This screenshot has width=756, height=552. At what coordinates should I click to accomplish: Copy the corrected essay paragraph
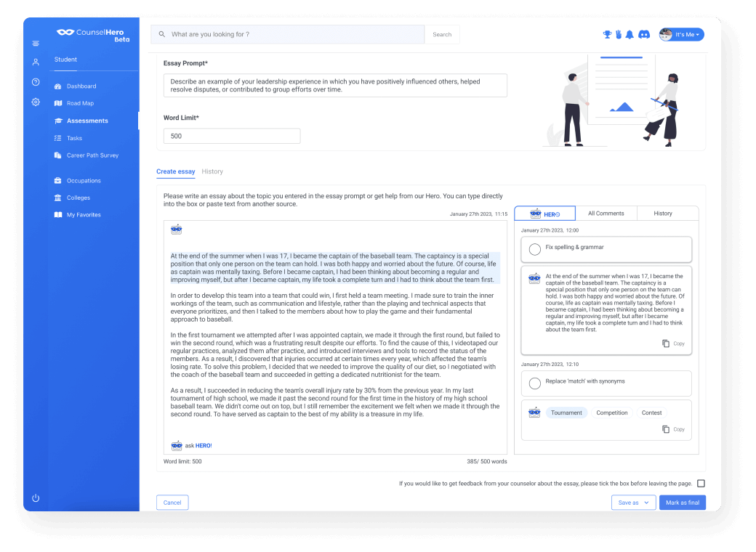[x=673, y=344]
